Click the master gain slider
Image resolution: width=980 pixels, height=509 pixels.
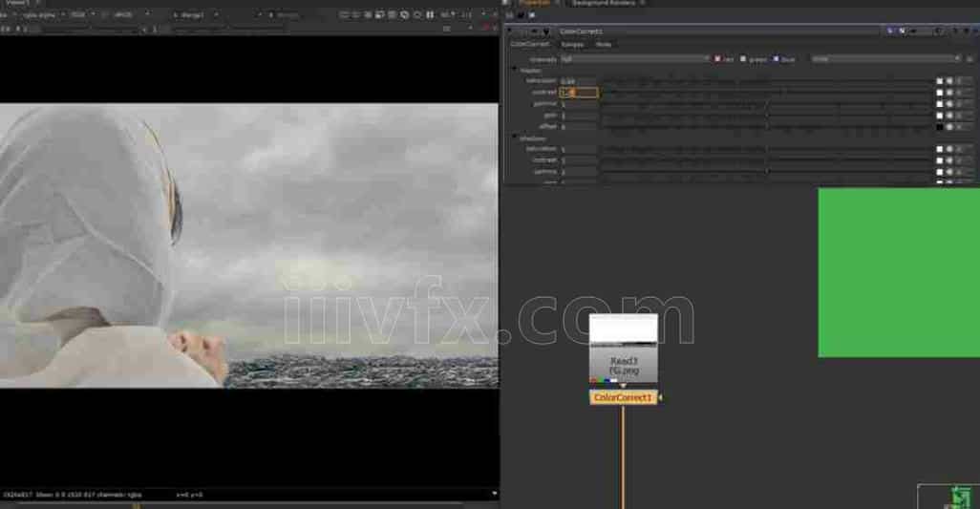coord(767,116)
